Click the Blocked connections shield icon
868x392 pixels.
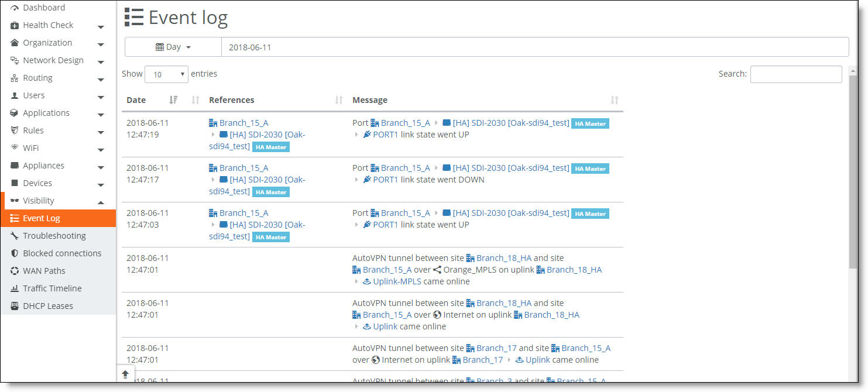click(x=15, y=253)
